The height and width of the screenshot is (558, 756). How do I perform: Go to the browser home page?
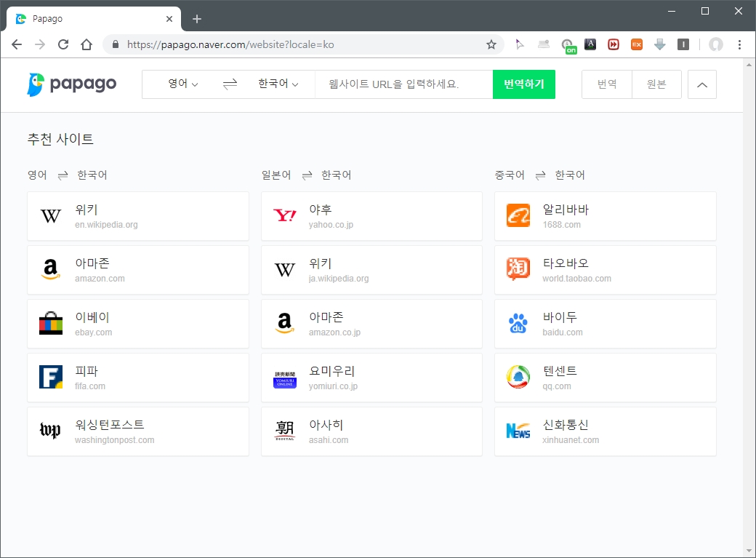87,45
